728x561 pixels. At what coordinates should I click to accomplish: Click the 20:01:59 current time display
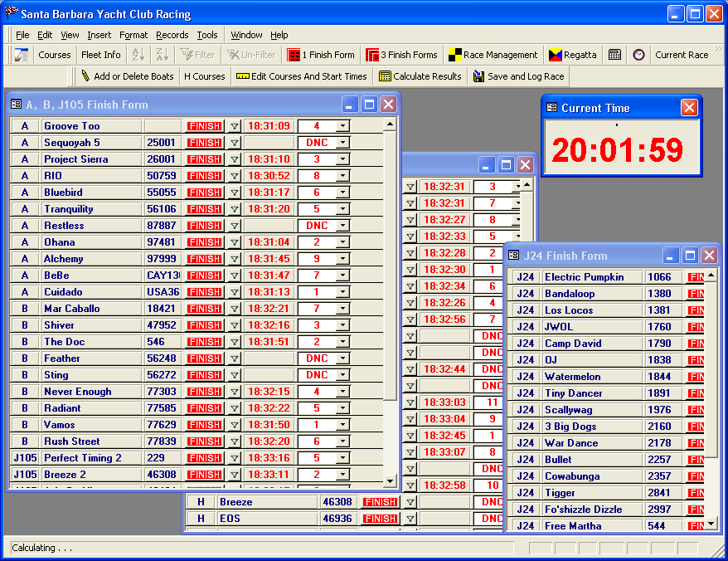click(618, 150)
